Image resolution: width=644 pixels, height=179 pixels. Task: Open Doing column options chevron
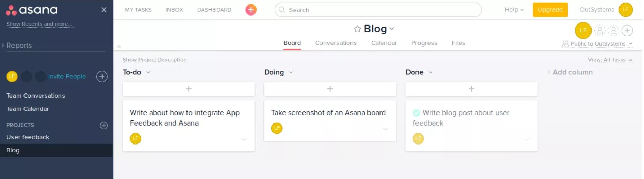(291, 72)
